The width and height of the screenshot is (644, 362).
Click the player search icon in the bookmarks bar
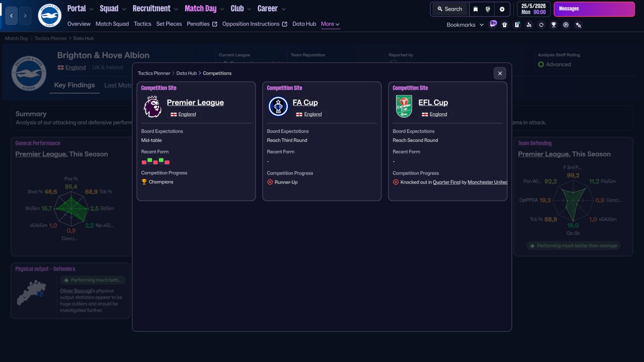click(529, 25)
